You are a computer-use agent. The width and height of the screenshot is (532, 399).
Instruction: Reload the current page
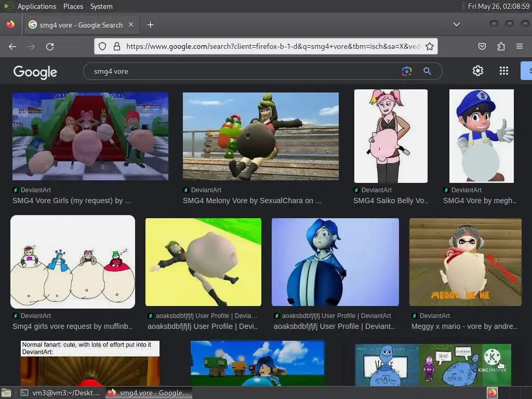50,46
